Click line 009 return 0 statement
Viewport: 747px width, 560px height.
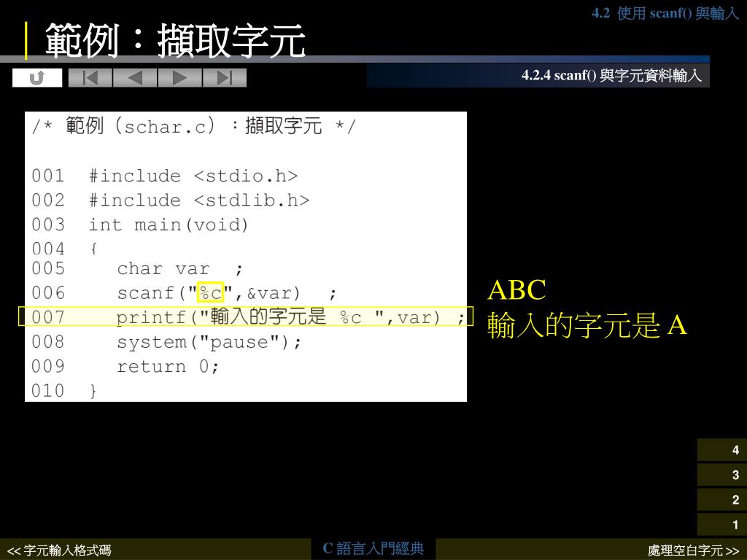pos(125,366)
